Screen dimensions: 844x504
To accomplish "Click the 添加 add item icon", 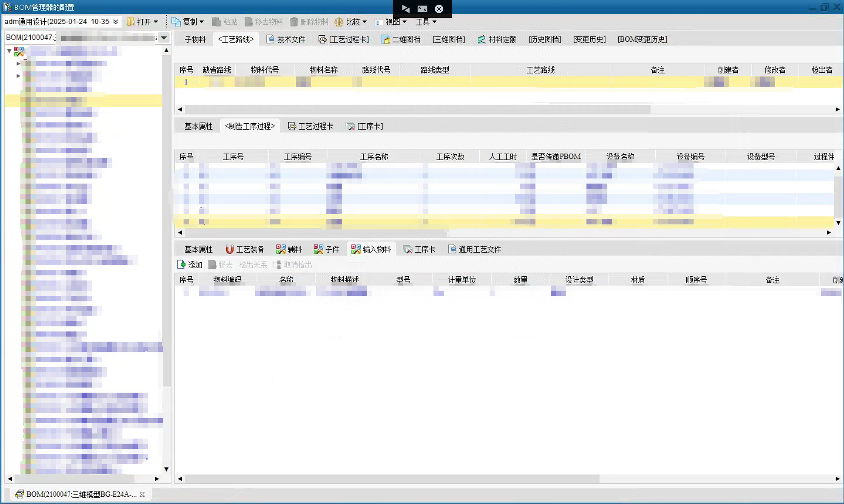I will 181,264.
